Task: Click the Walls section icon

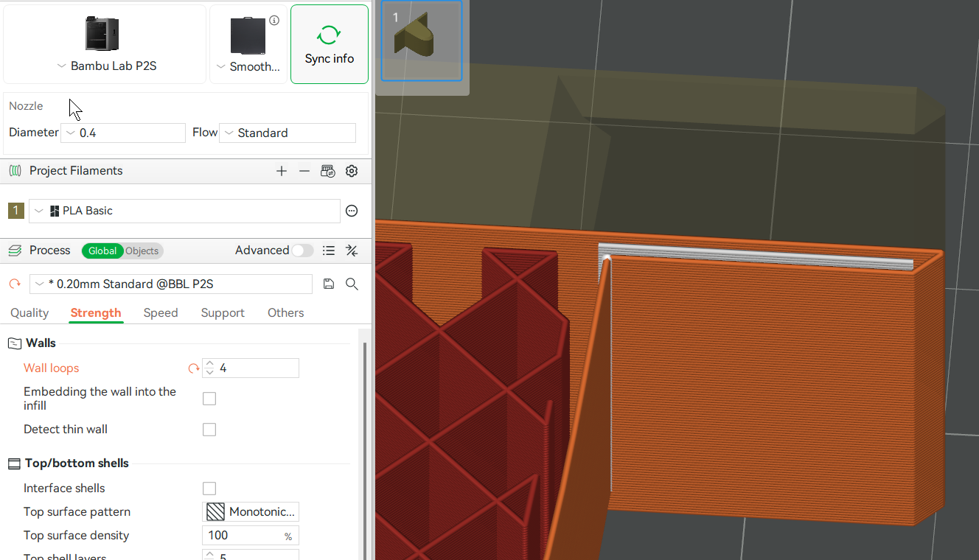Action: (x=14, y=343)
